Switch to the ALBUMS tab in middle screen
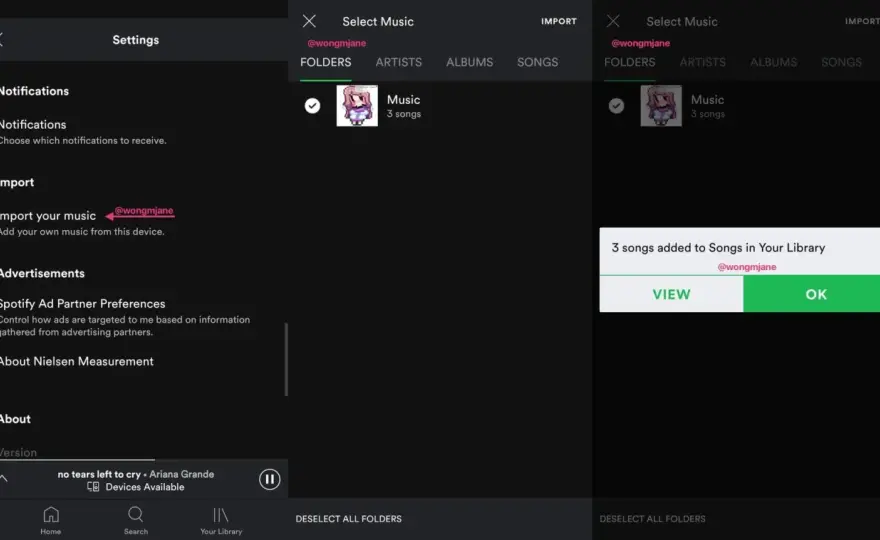The width and height of the screenshot is (880, 540). tap(469, 62)
